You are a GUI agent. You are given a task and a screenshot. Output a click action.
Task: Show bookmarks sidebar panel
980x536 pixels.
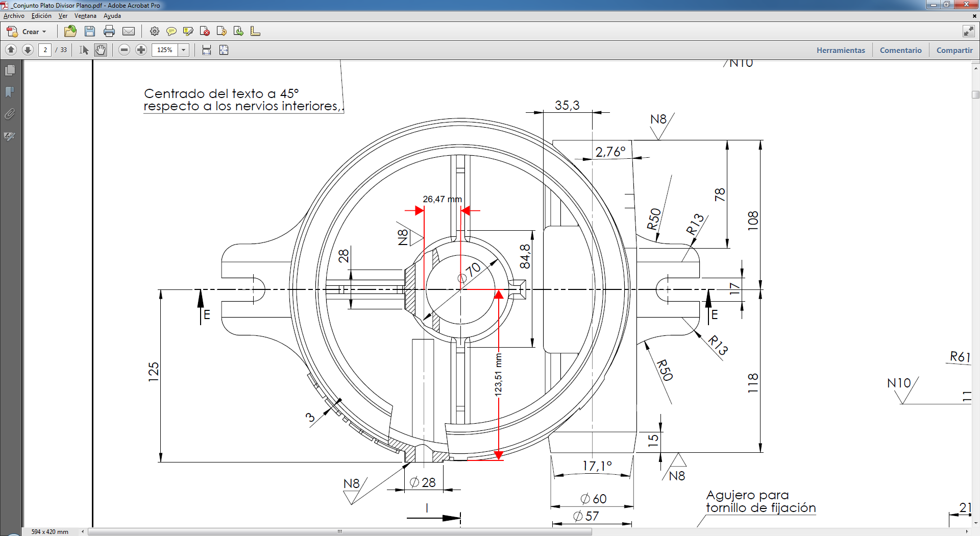(10, 92)
